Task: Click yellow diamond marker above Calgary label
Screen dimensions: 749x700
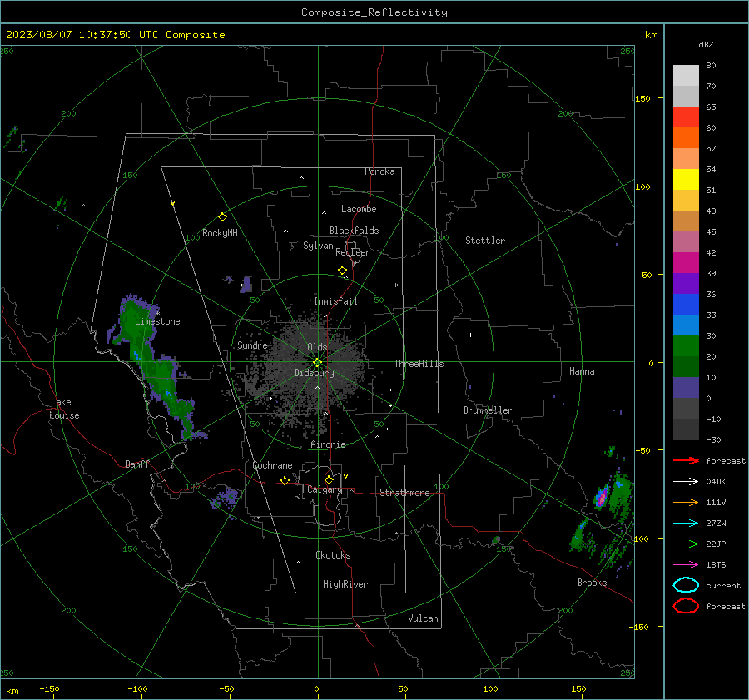Action: point(329,479)
